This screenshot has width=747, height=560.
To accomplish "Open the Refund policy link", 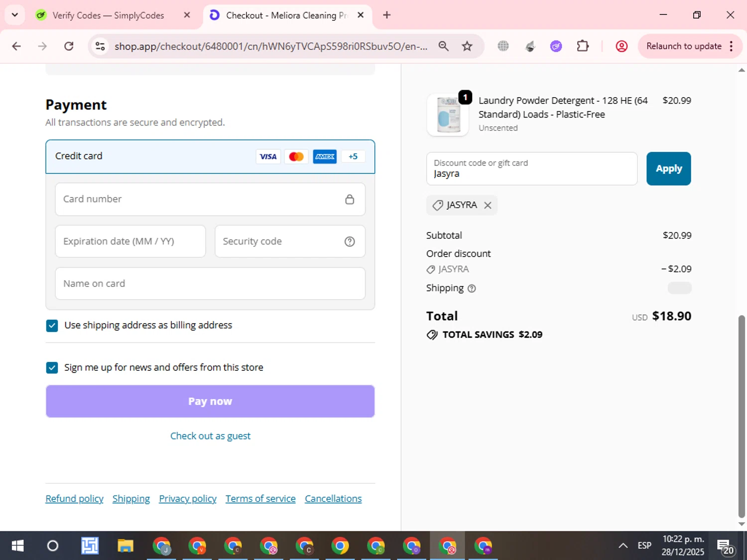I will point(74,499).
